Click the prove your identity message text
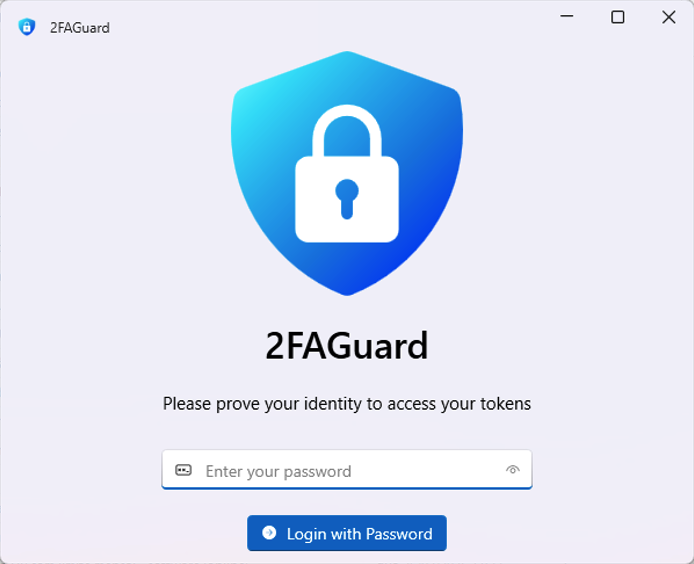The height and width of the screenshot is (564, 694). [347, 404]
